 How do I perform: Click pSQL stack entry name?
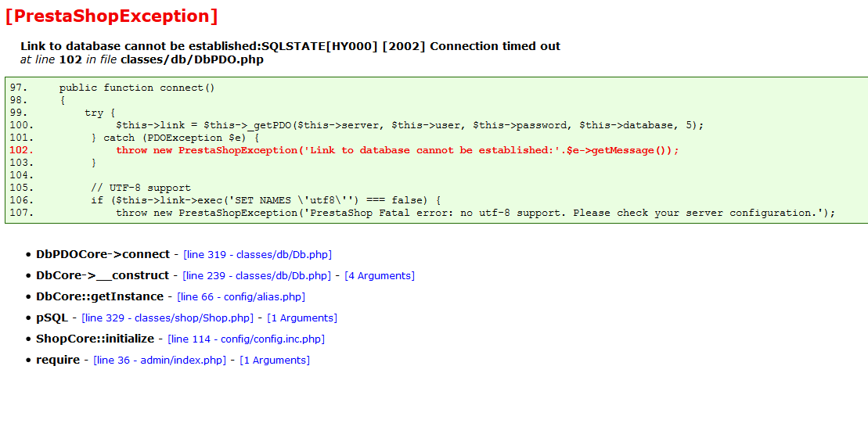coord(52,318)
